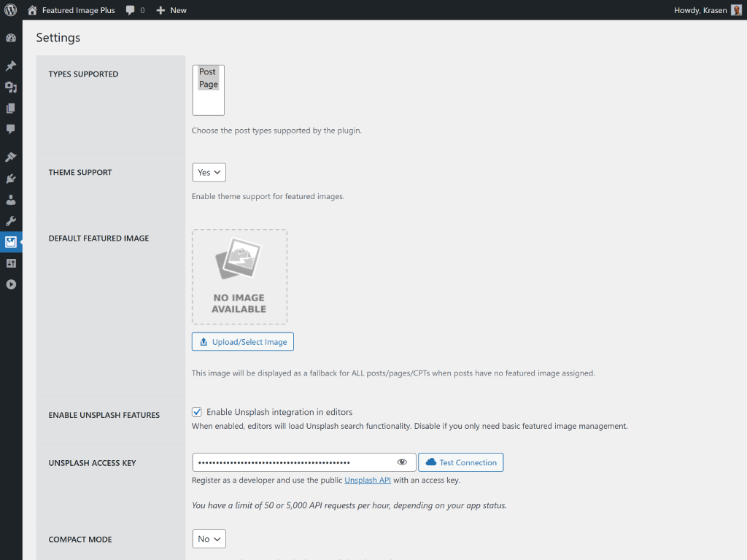Open the Media Library icon
The width and height of the screenshot is (747, 560).
click(11, 87)
